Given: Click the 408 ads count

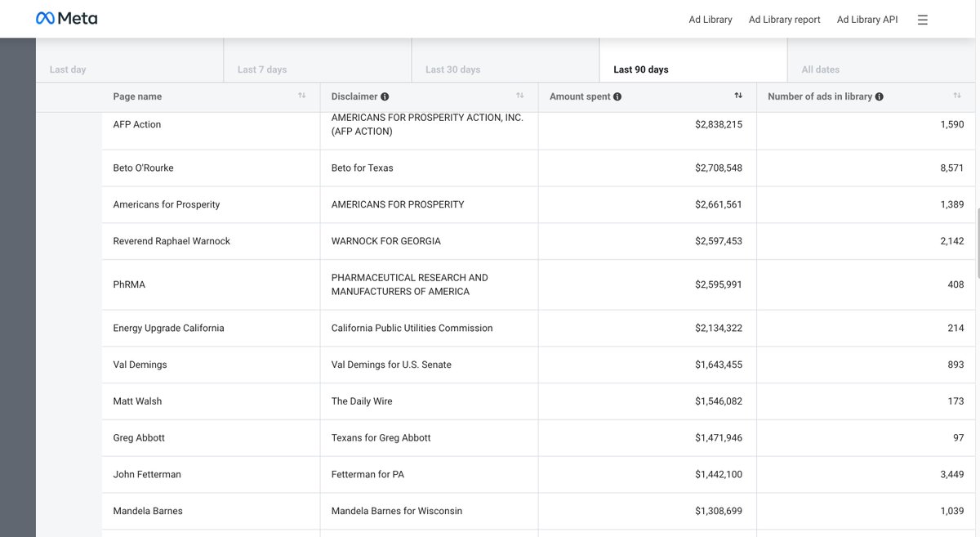Looking at the screenshot, I should pyautogui.click(x=956, y=284).
